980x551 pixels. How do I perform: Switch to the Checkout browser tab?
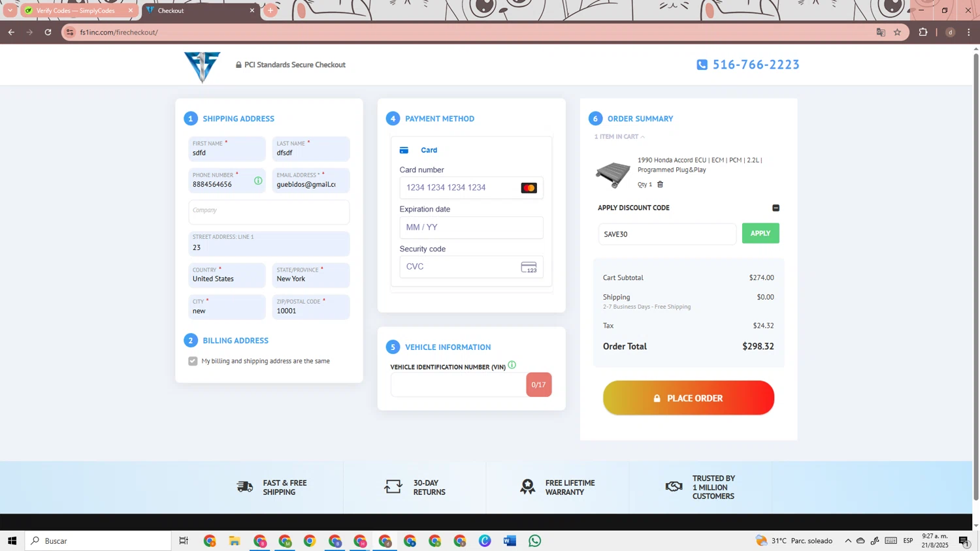tap(197, 10)
